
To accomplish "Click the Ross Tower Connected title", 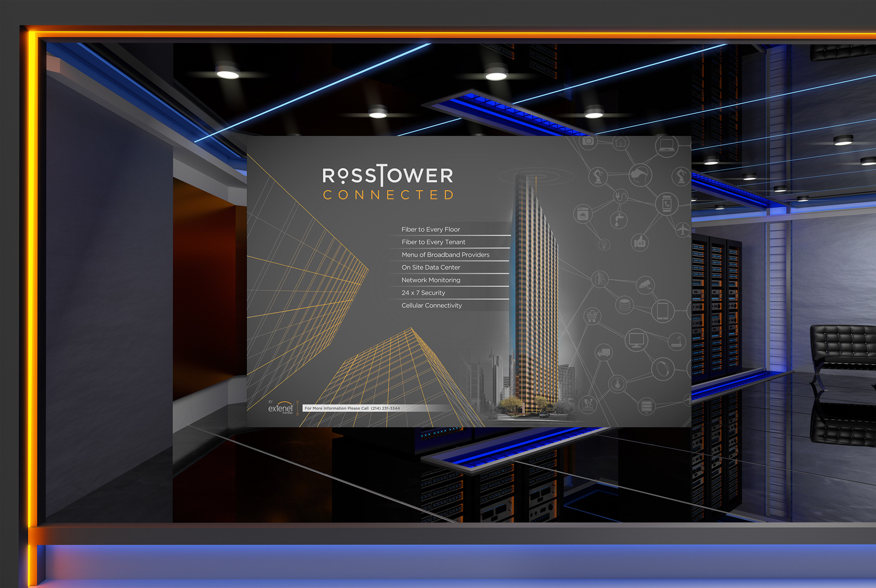I will [x=388, y=183].
